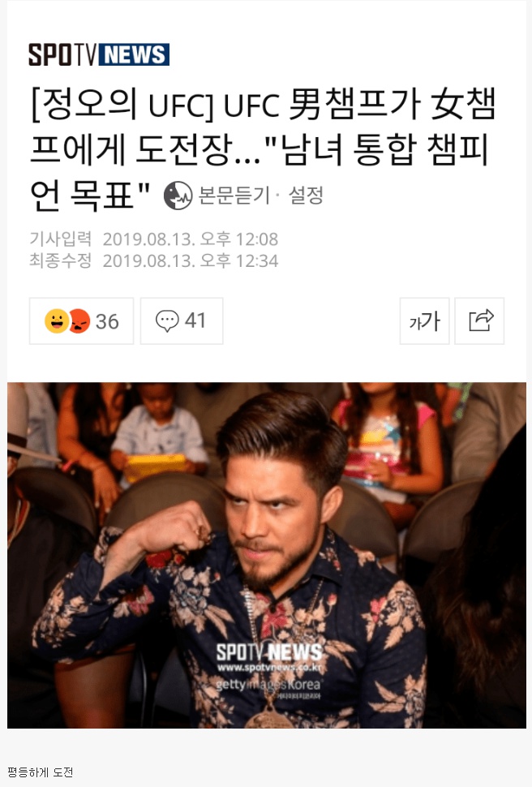
Task: Click the angry emoji reaction icon
Action: pyautogui.click(x=79, y=321)
